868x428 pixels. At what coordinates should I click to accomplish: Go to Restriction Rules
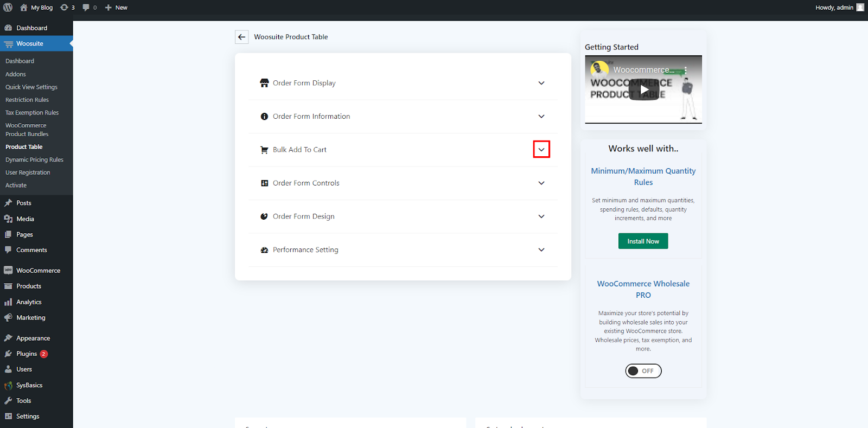(x=27, y=100)
